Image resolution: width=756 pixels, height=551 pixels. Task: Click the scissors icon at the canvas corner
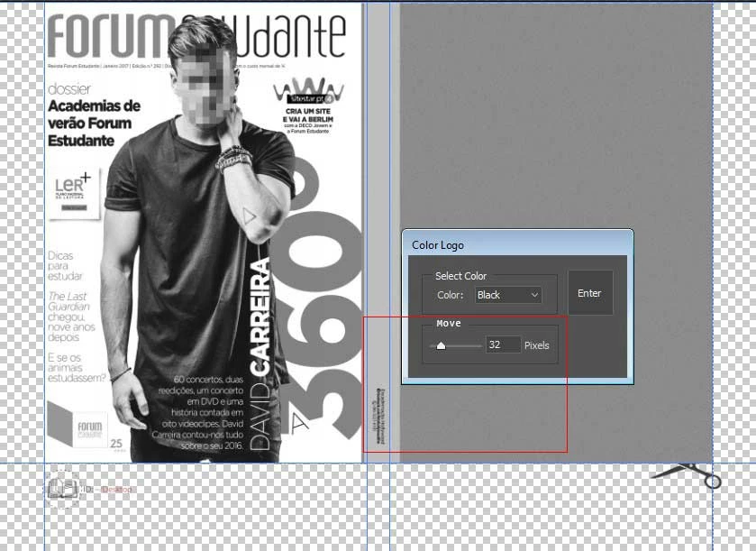click(x=687, y=474)
